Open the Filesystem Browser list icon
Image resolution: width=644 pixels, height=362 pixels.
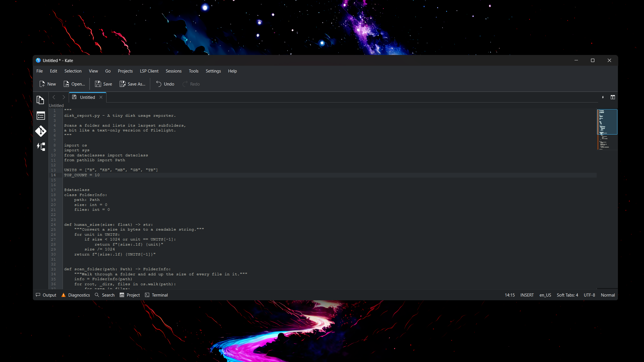point(41,116)
